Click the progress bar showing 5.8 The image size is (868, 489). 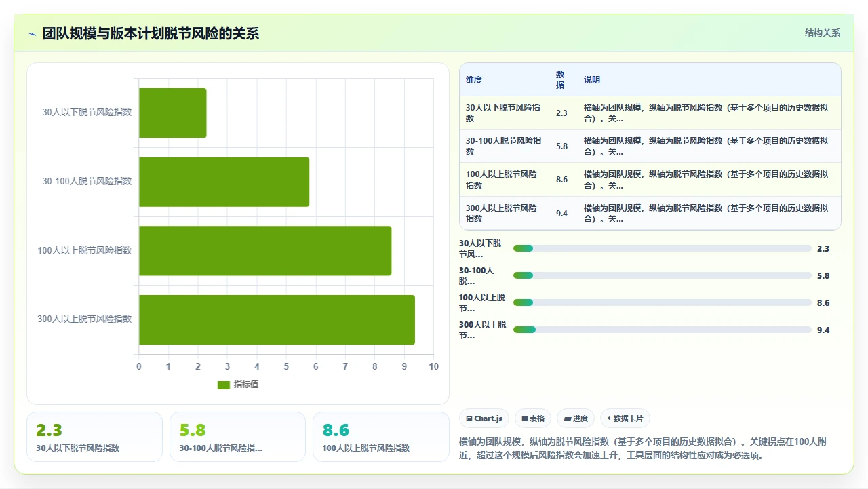[x=663, y=275]
